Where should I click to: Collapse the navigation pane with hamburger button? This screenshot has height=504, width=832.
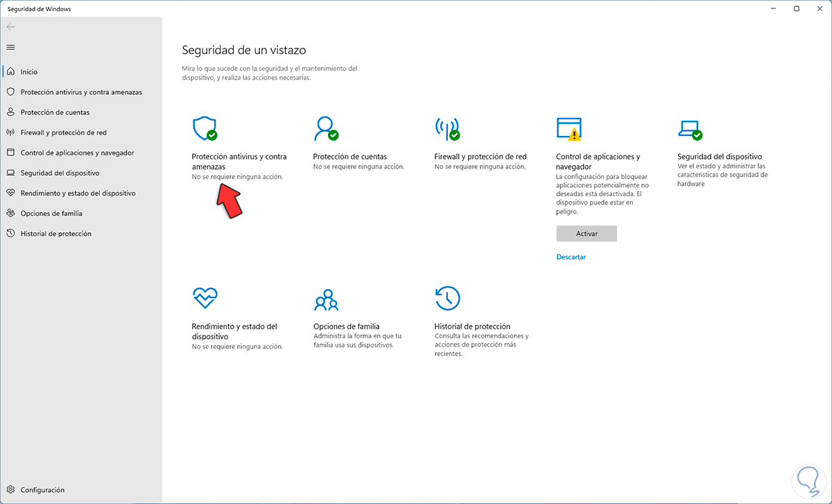click(10, 47)
